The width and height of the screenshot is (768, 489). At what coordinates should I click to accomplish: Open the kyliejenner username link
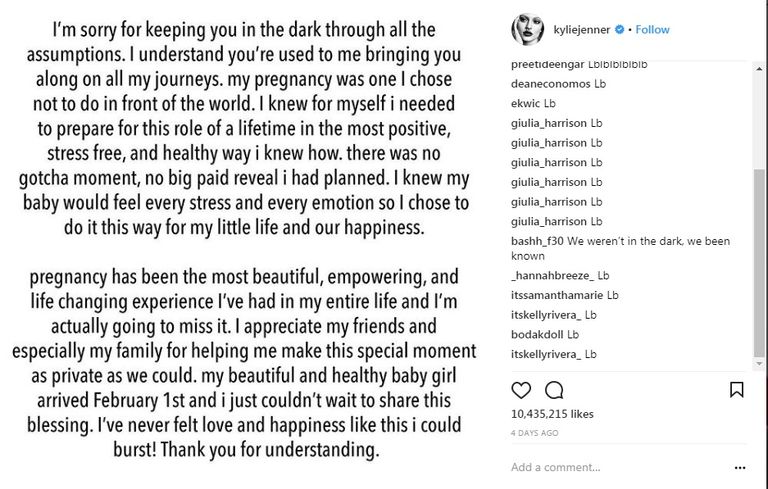[x=579, y=30]
